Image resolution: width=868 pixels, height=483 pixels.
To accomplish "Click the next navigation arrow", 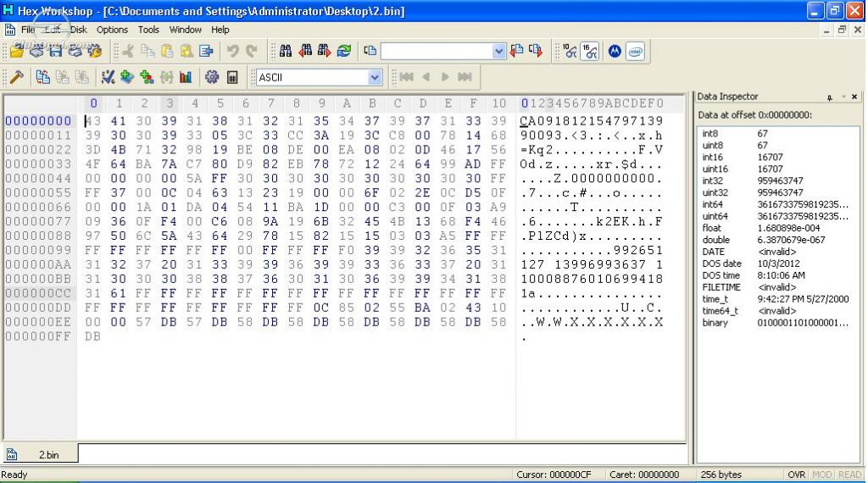I will (x=445, y=77).
